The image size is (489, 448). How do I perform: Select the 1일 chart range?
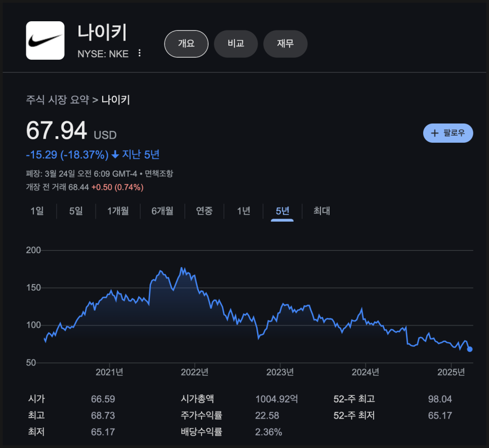(x=37, y=211)
